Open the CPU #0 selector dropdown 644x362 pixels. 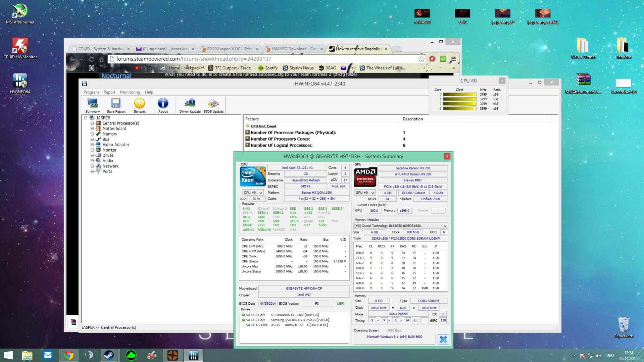[x=253, y=193]
